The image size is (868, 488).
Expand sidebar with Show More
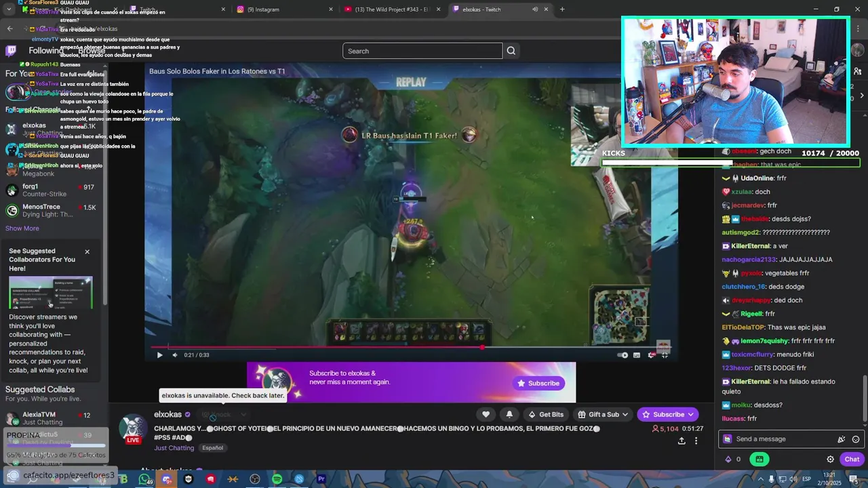coord(22,228)
